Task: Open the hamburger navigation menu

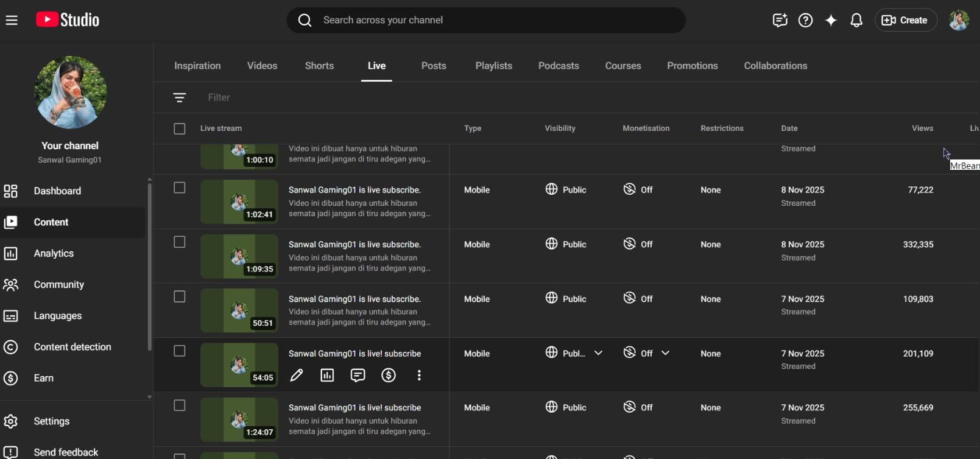Action: pos(12,20)
